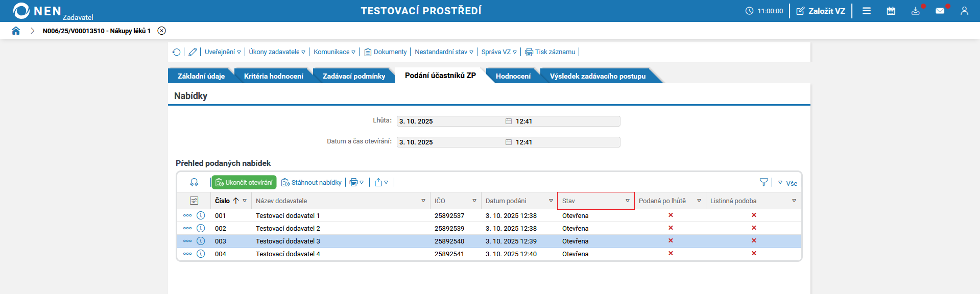Open three-dot actions for row 001
980x294 pixels.
[187, 215]
